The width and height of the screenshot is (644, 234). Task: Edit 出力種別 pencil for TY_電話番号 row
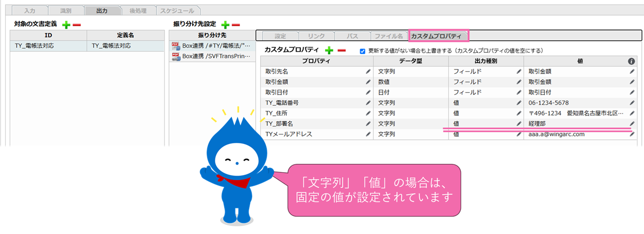519,103
